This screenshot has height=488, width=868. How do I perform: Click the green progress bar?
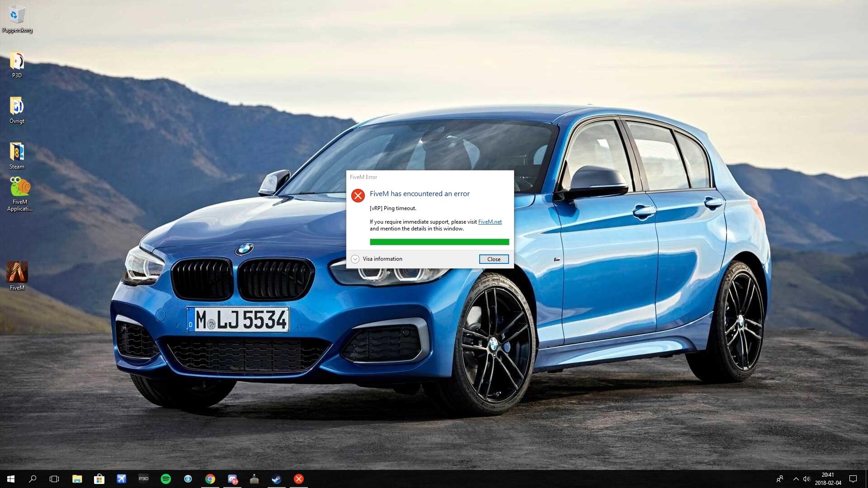click(x=439, y=242)
